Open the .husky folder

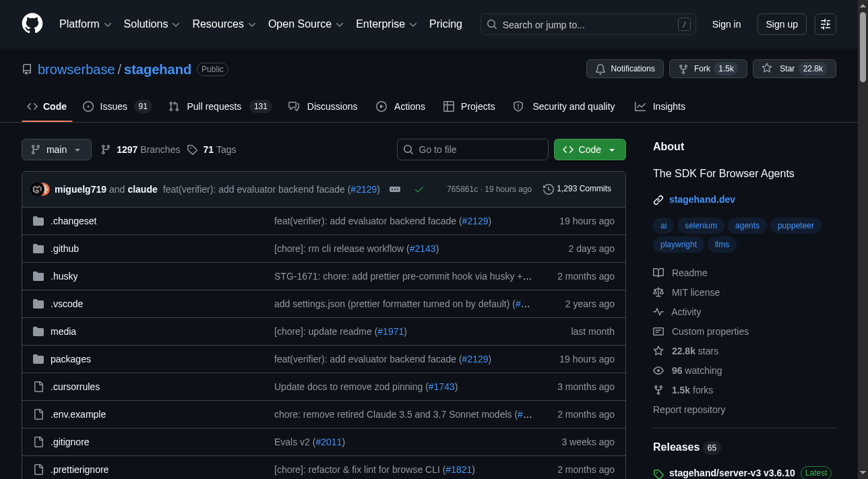coord(64,276)
